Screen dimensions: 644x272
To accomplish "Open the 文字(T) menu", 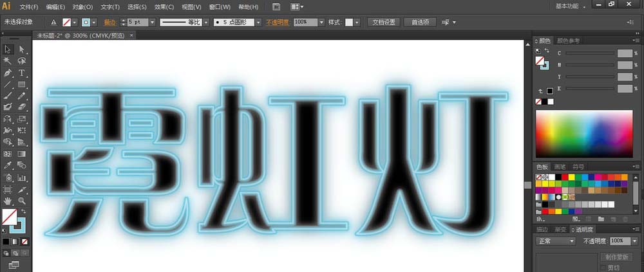I will (x=110, y=7).
